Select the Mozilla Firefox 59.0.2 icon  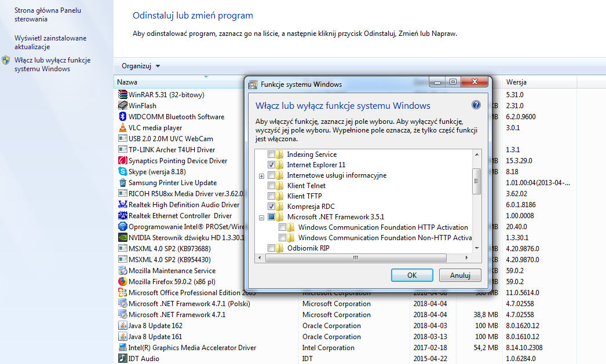click(x=122, y=282)
